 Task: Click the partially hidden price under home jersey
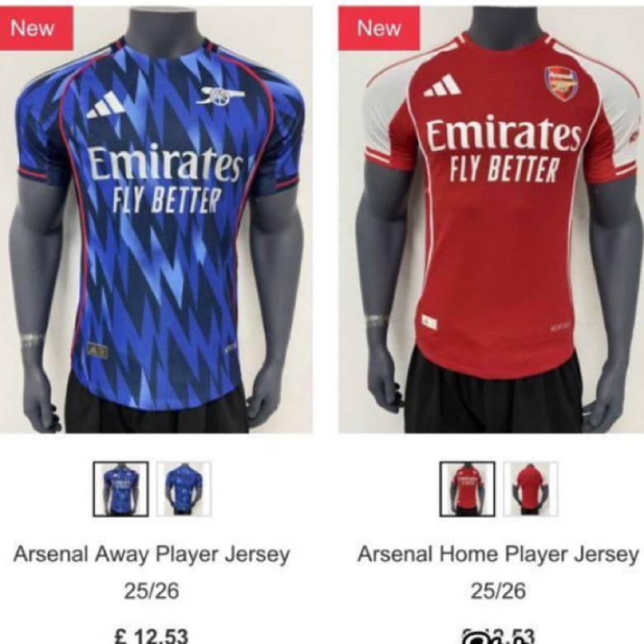point(498,636)
